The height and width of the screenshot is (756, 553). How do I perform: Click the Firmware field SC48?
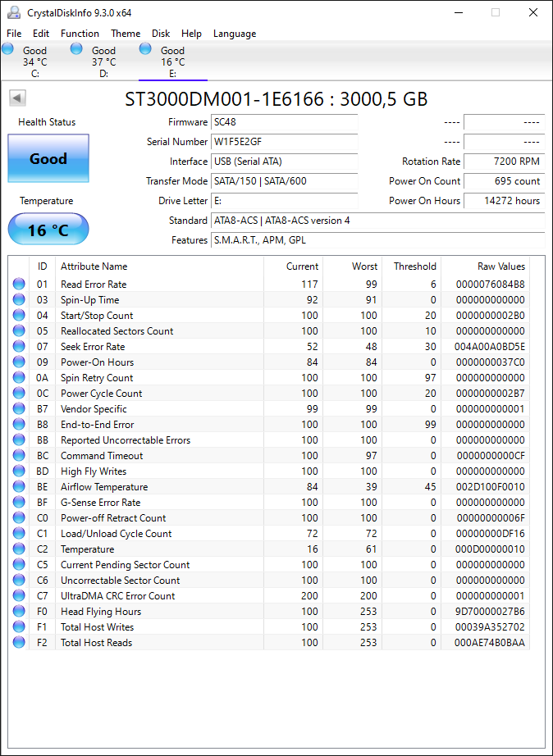pos(284,122)
